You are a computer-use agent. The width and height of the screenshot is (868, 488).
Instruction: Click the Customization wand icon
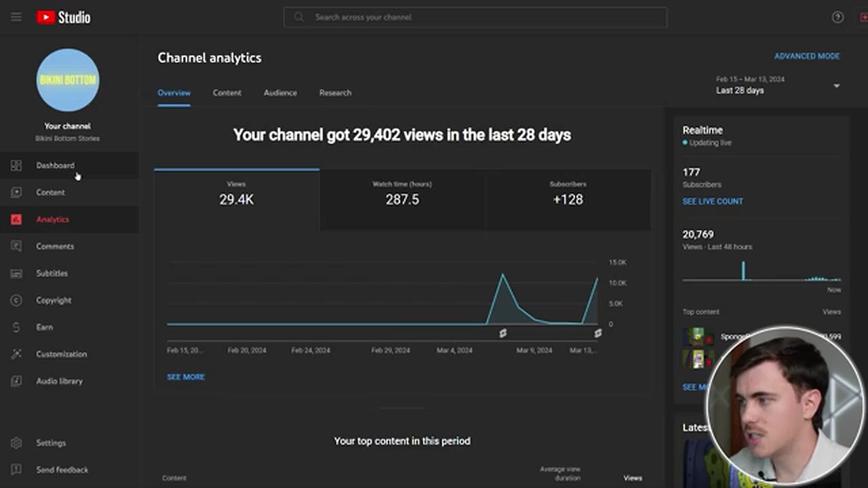pyautogui.click(x=16, y=354)
